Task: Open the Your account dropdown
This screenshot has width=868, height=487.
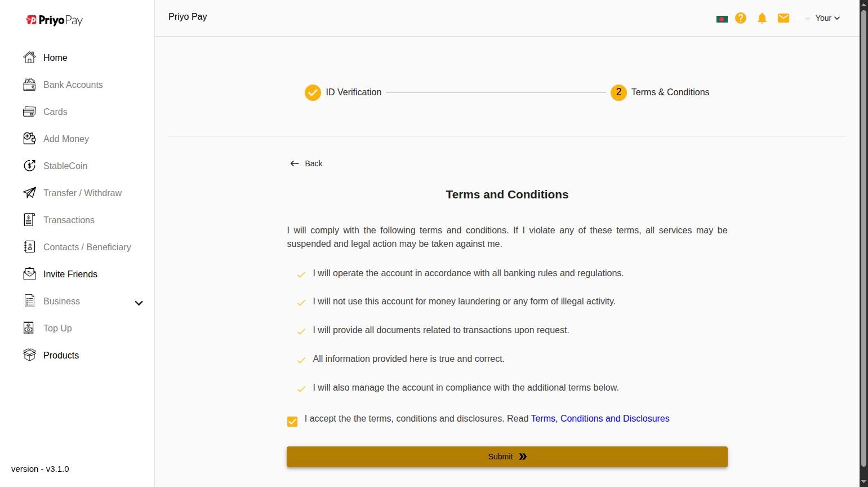Action: 827,18
